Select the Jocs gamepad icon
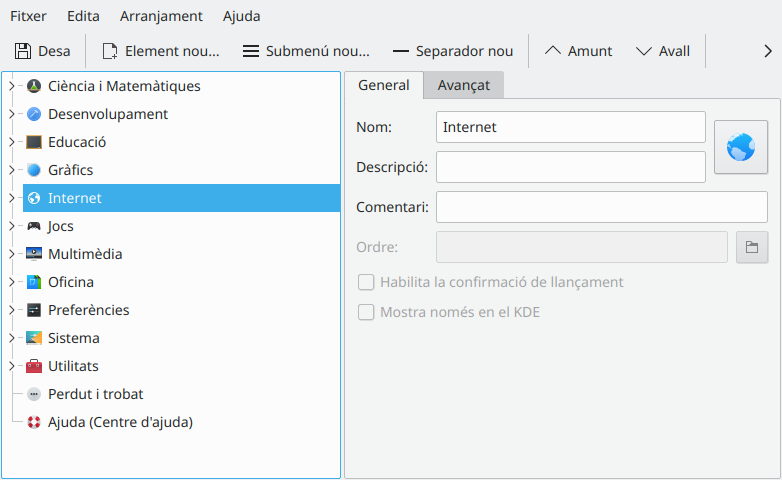The image size is (782, 480). pyautogui.click(x=34, y=226)
